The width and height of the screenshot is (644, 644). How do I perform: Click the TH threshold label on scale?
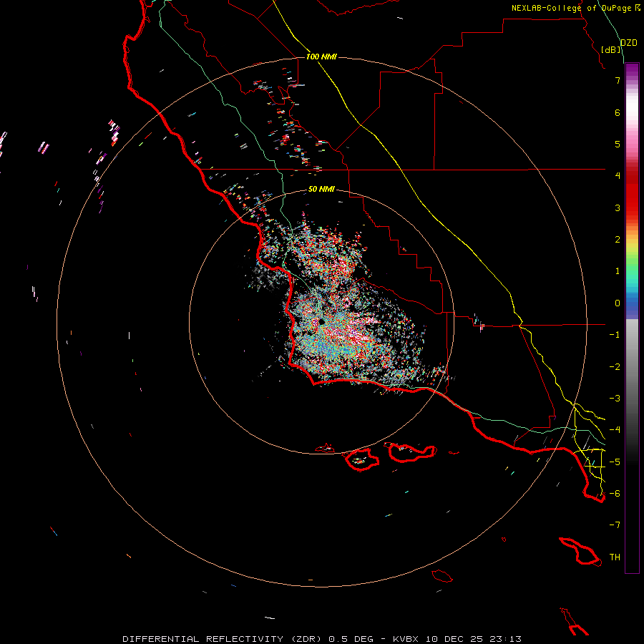[x=615, y=557]
